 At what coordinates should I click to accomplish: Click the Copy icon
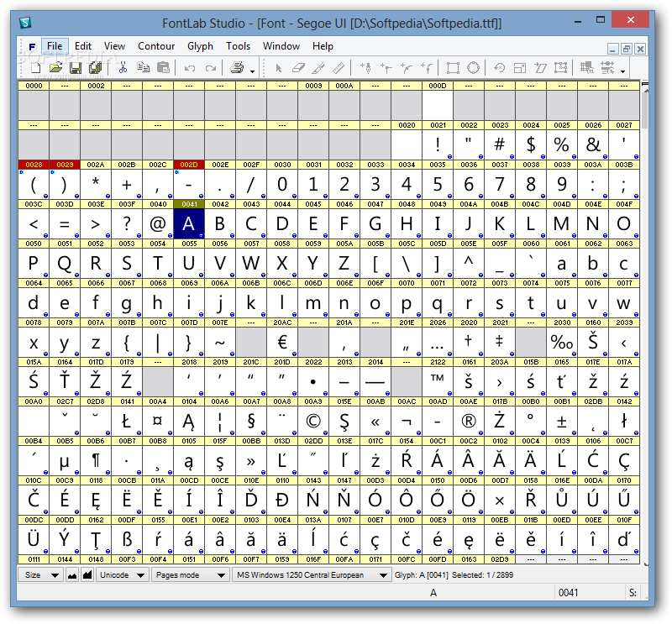pos(143,68)
